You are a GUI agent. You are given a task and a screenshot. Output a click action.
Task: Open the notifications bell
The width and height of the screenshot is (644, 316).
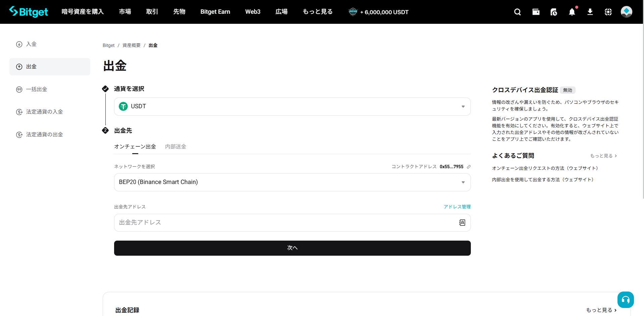pos(572,12)
